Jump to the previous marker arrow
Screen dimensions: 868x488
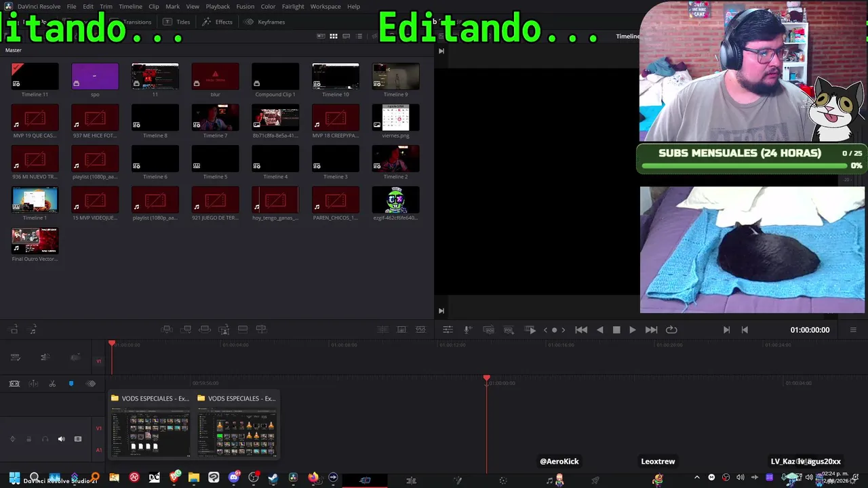(x=545, y=330)
